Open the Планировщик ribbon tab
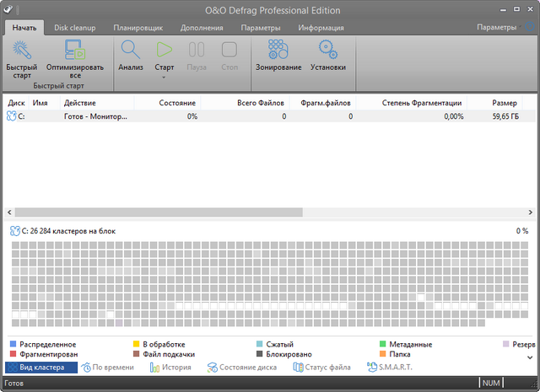 pos(137,28)
